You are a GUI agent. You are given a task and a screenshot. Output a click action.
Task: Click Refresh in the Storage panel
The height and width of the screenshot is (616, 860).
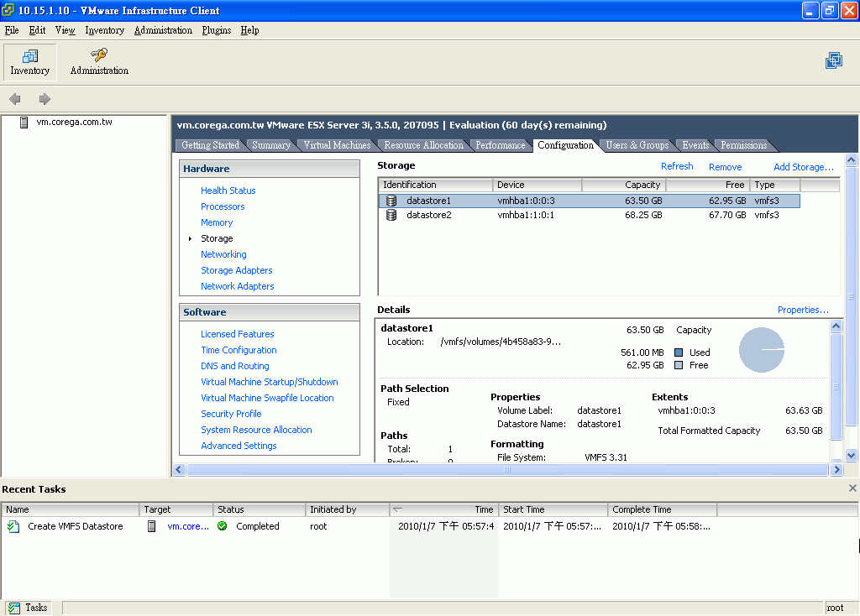pyautogui.click(x=677, y=167)
